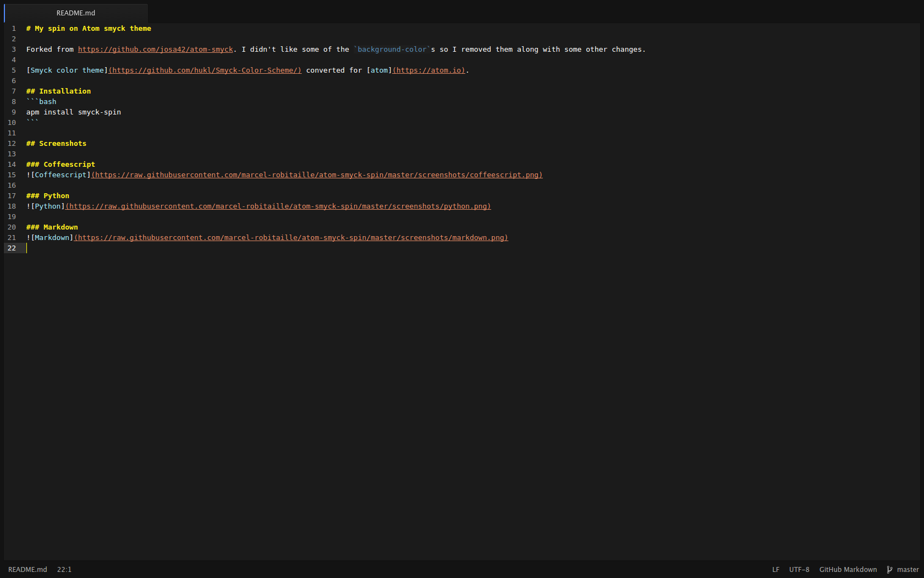Click the python.png screenshot URL
The height and width of the screenshot is (578, 924).
[278, 206]
